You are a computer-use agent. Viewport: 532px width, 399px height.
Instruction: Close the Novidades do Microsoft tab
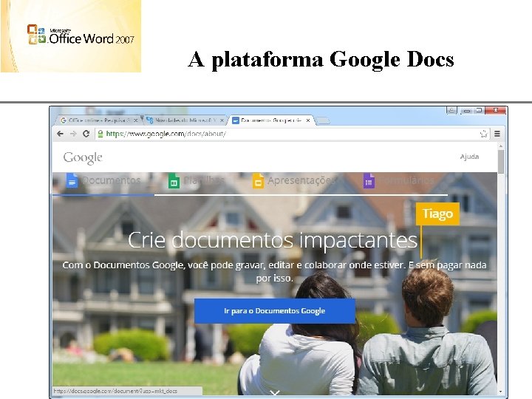tap(222, 120)
